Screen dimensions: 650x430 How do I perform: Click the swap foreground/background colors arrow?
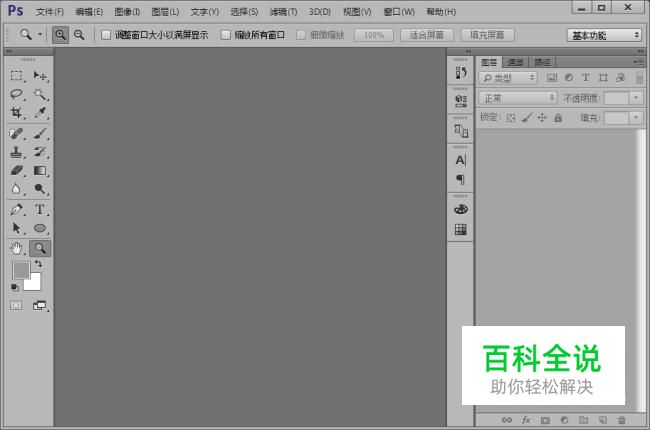(38, 263)
